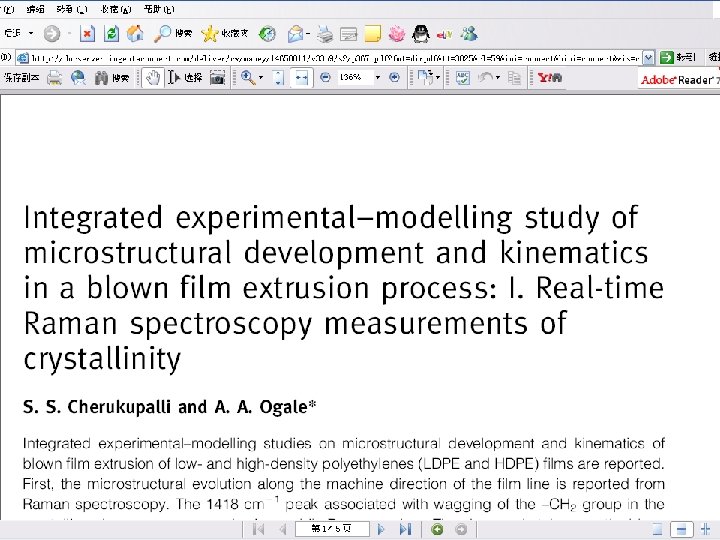Image resolution: width=720 pixels, height=540 pixels.
Task: Open the Edit menu
Action: [x=35, y=9]
